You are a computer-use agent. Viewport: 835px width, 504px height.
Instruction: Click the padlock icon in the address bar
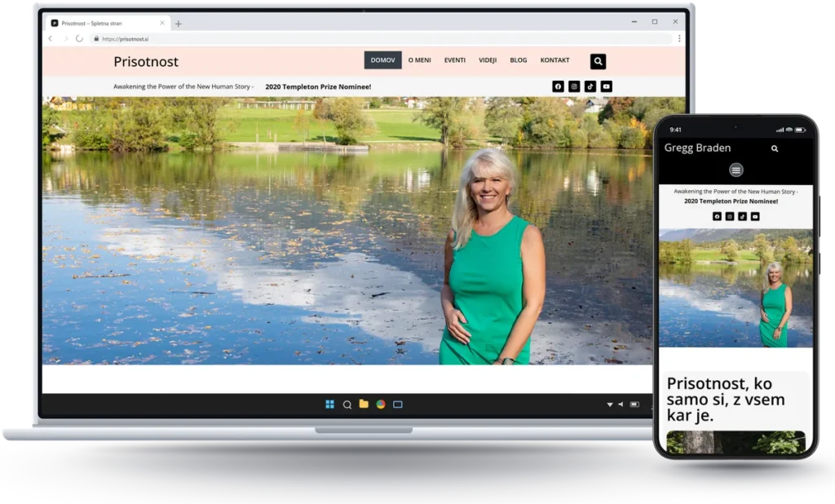tap(96, 38)
